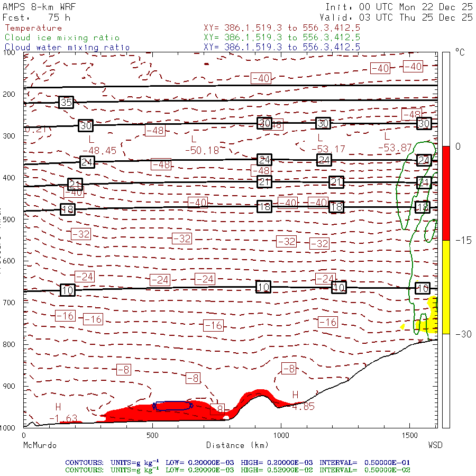Click the colorbar '0' tick label

(458, 147)
